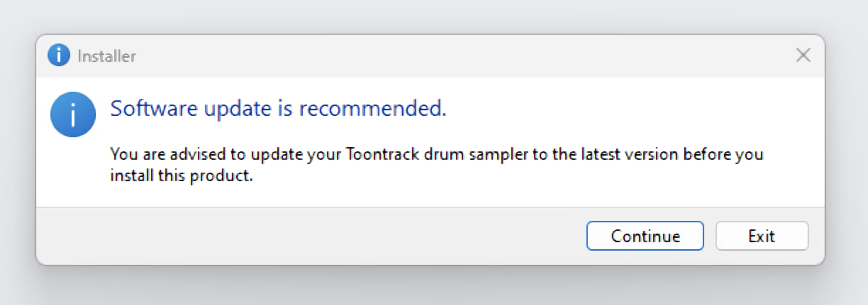The image size is (868, 305).
Task: Click empty footer area left of Continue
Action: point(294,236)
